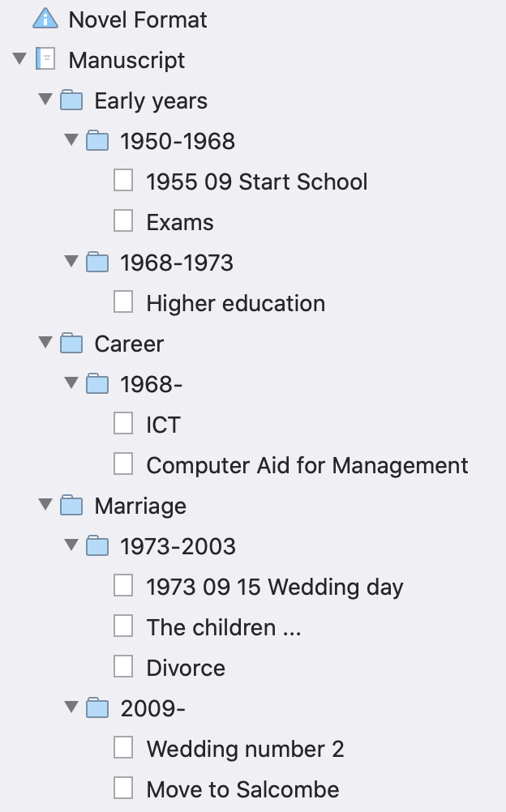The width and height of the screenshot is (506, 812).
Task: Collapse the 1968-1973 folder triangle
Action: [71, 262]
